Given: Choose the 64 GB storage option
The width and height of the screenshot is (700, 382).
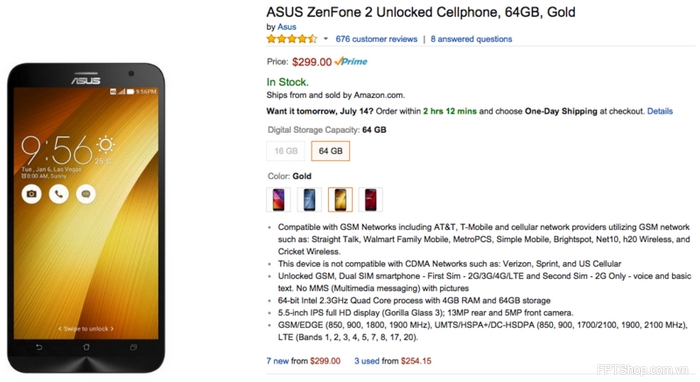Looking at the screenshot, I should point(330,151).
